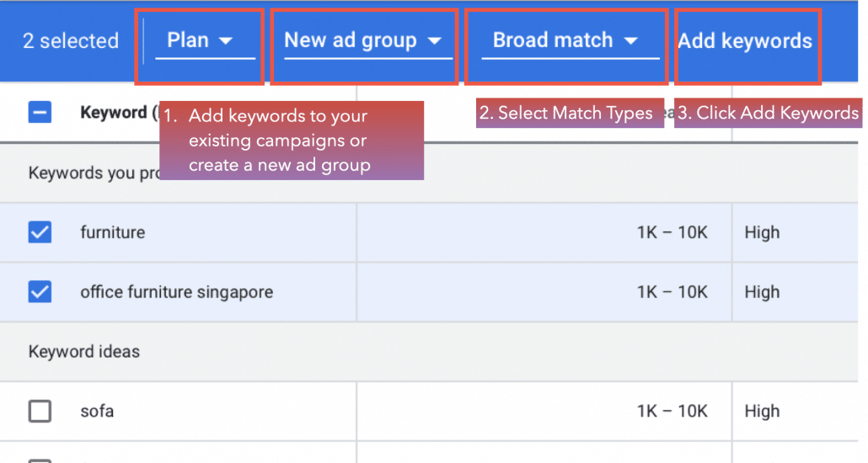The height and width of the screenshot is (463, 868).
Task: Click the Add keywords button
Action: tap(745, 41)
